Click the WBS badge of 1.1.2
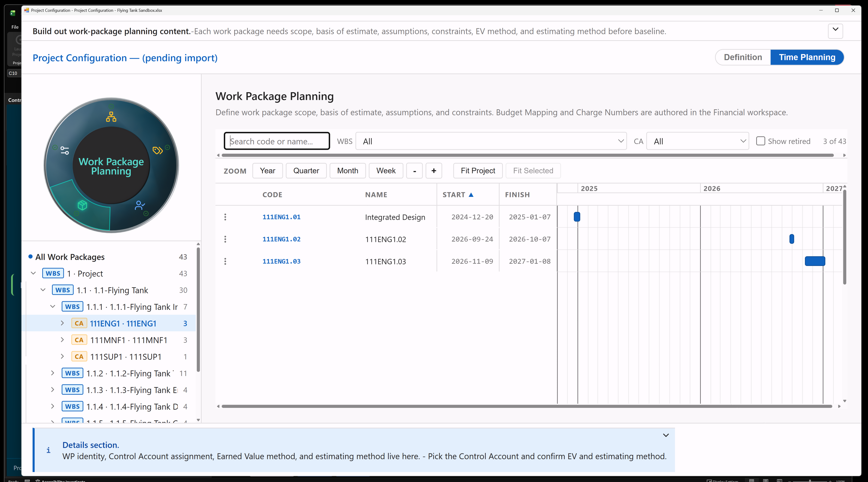 [73, 373]
